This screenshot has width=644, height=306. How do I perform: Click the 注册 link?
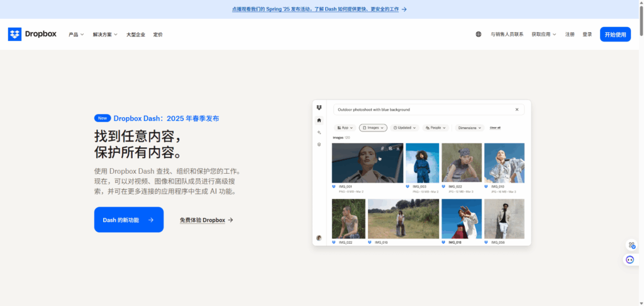point(570,35)
